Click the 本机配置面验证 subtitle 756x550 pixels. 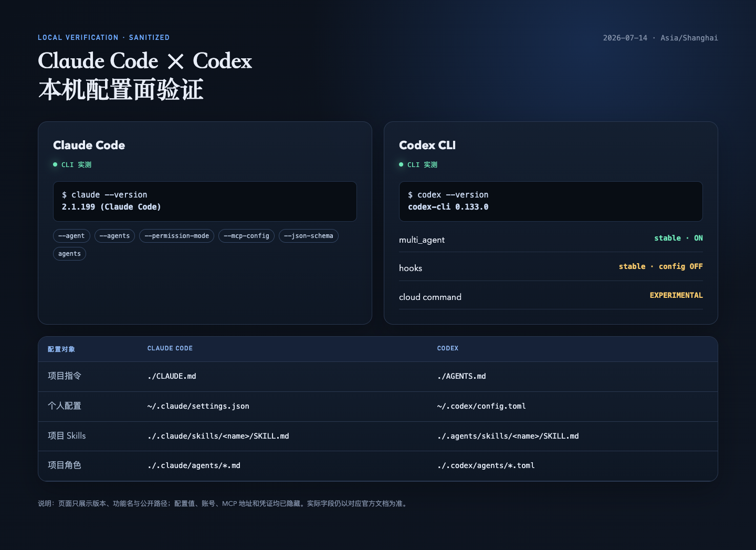121,90
